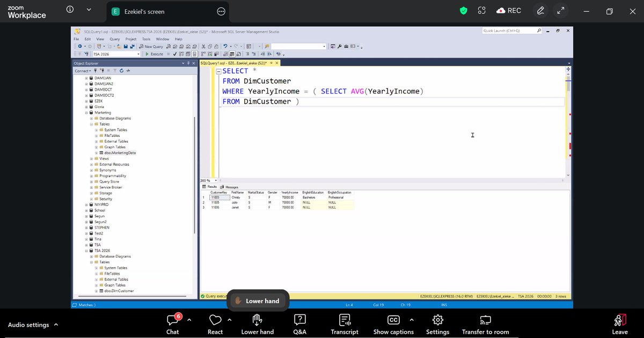Select the Query Store folder

109,182
